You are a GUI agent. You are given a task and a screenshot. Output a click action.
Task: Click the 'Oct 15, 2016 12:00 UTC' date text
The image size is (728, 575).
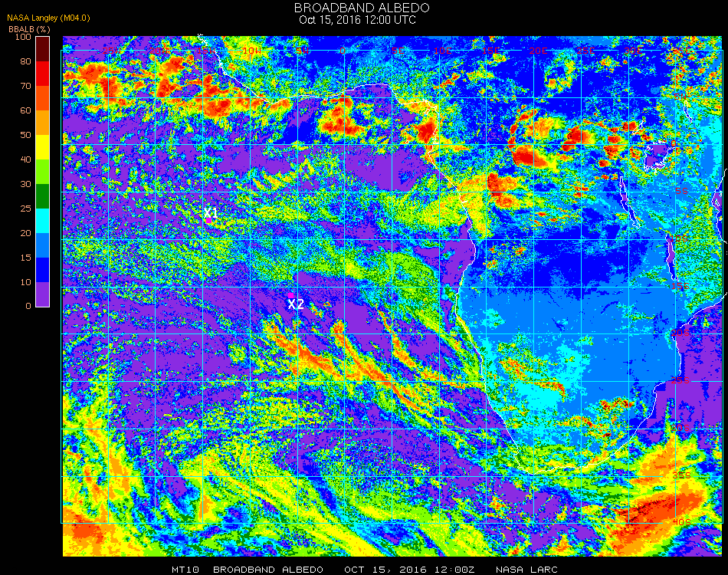pos(357,20)
